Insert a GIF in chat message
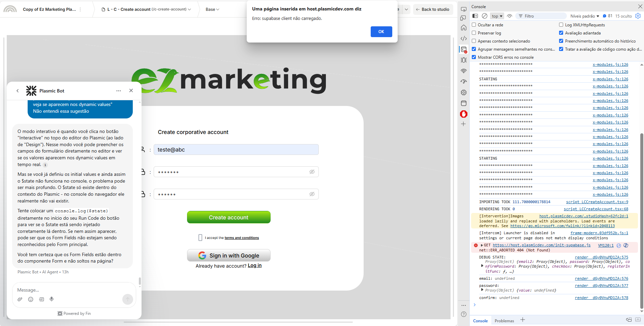644x326 pixels. pos(41,299)
